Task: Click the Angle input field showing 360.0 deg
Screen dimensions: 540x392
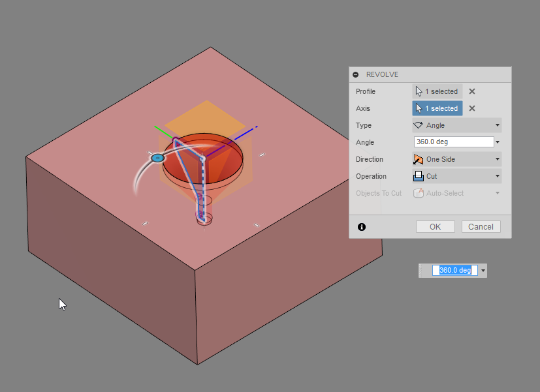Action: 451,142
